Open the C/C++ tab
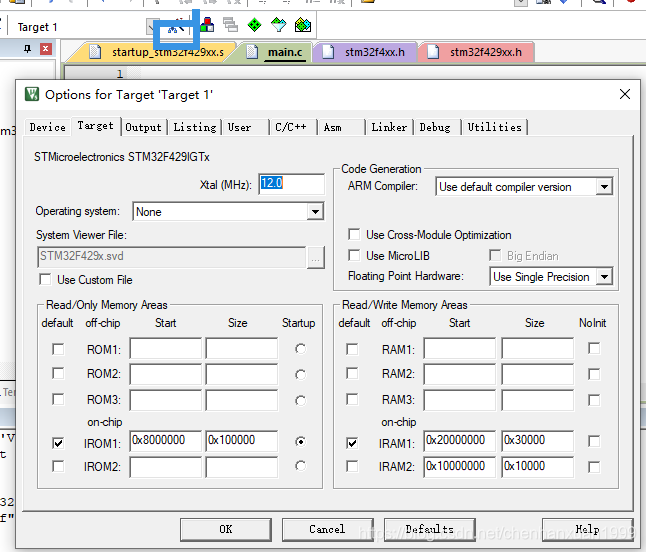This screenshot has height=552, width=646. 291,127
